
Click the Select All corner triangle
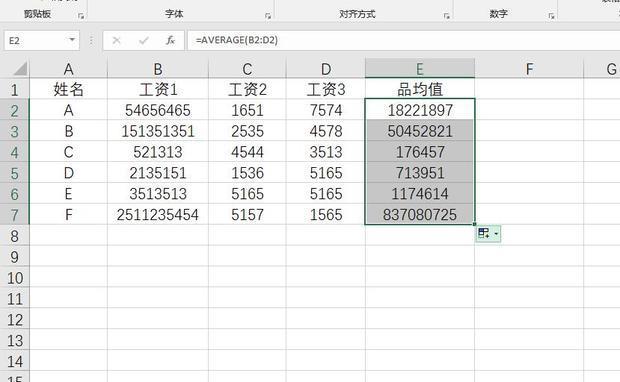coord(20,69)
